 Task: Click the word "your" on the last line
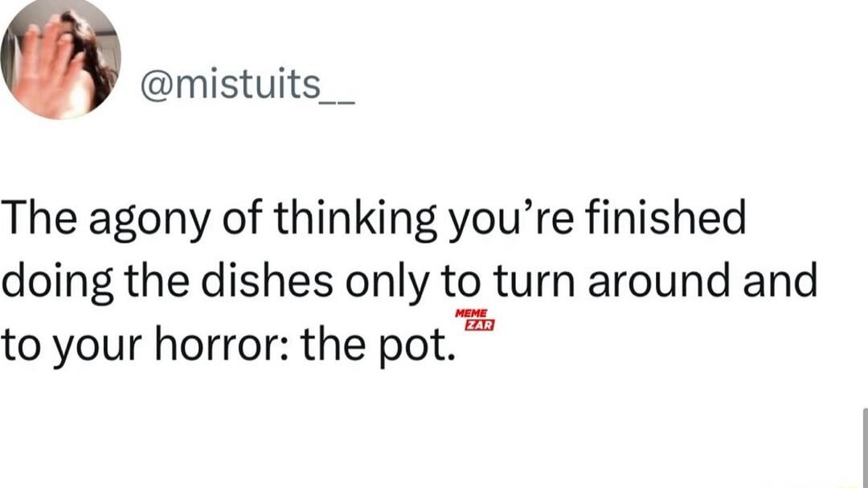click(x=96, y=347)
